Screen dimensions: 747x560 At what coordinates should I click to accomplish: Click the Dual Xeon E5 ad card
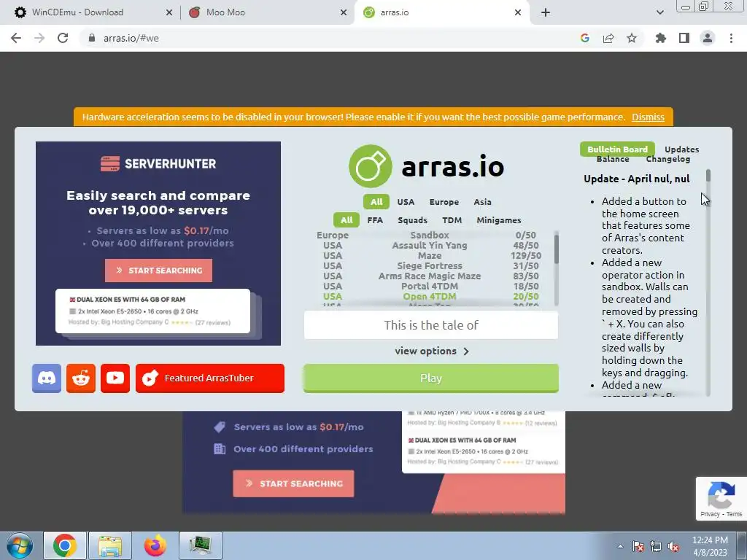[152, 311]
